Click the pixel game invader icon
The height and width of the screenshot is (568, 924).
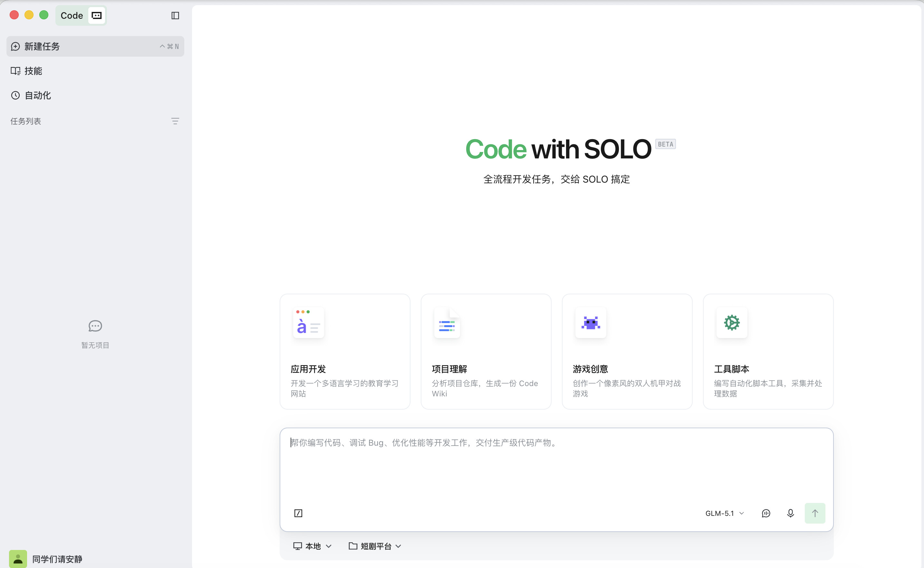click(x=590, y=323)
